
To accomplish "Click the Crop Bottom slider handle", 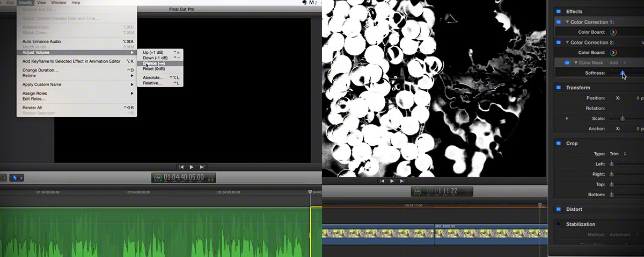I will coord(611,195).
